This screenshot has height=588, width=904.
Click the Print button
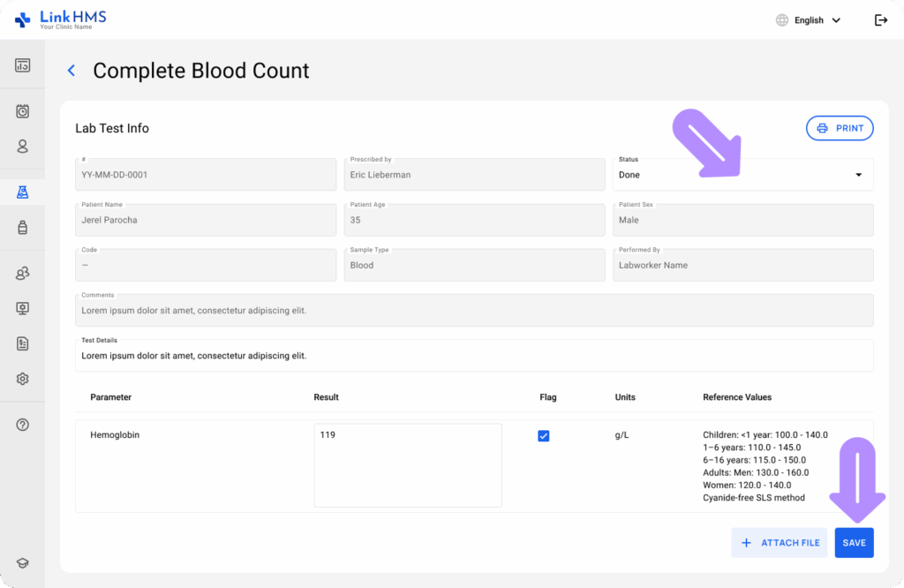[840, 128]
